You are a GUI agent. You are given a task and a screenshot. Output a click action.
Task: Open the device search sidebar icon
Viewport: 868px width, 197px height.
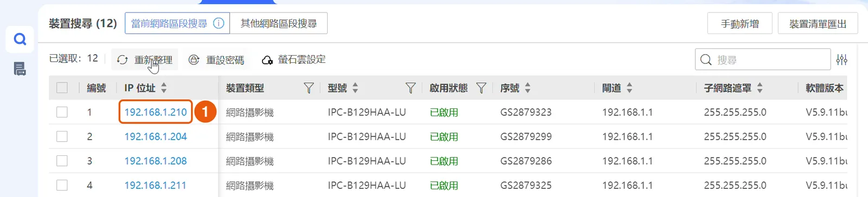20,39
